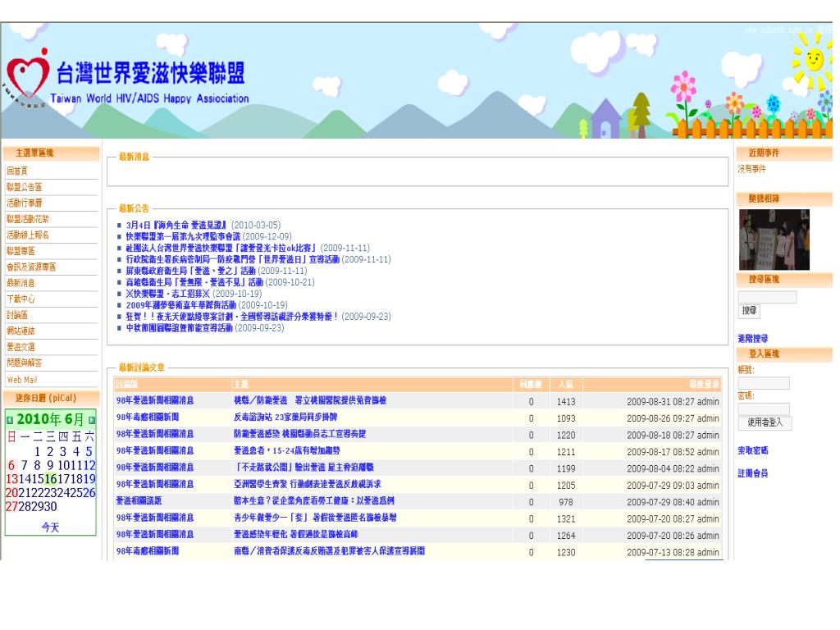Click the smiling sun icon in banner
Image resolution: width=840 pixels, height=630 pixels.
point(814,61)
